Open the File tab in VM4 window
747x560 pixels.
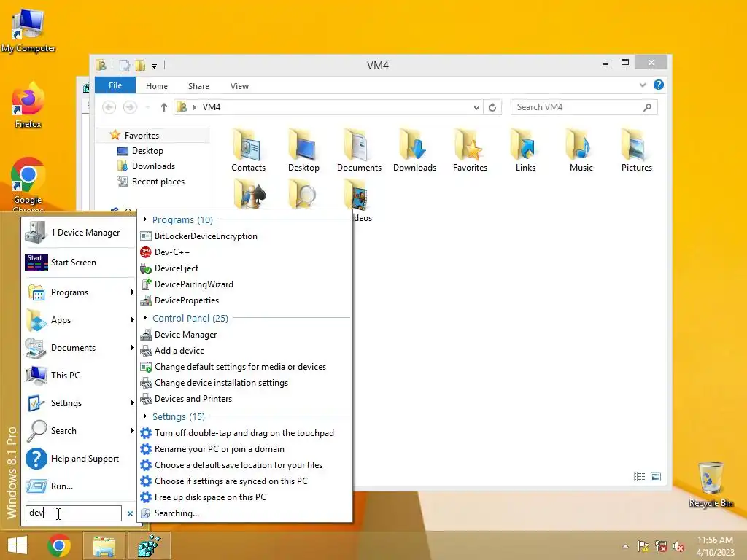pos(115,85)
